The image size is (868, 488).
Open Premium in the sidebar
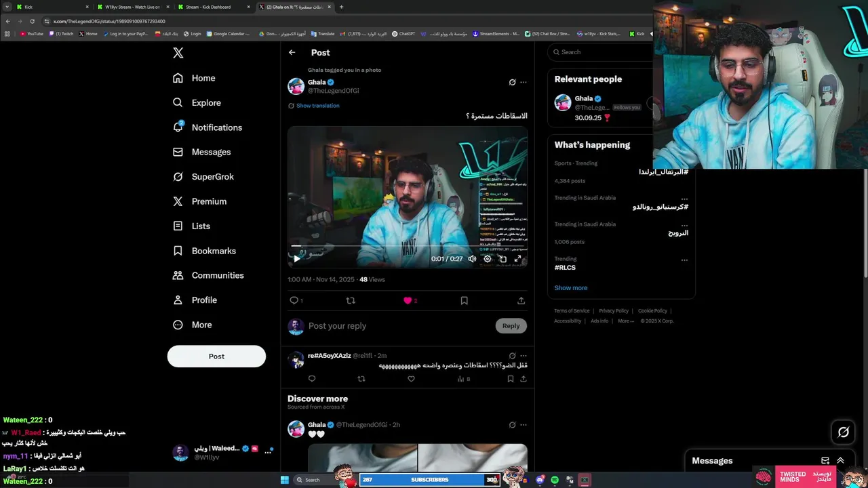(199, 201)
